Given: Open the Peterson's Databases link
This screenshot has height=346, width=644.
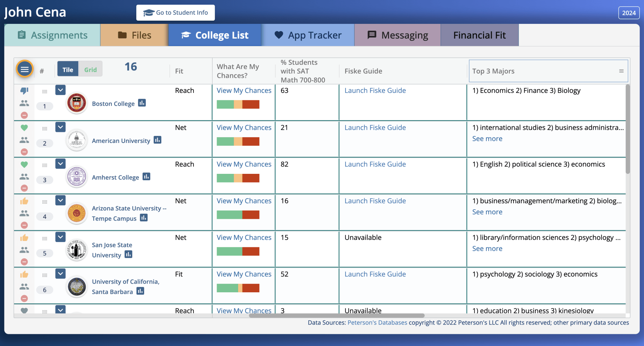Looking at the screenshot, I should tap(377, 323).
